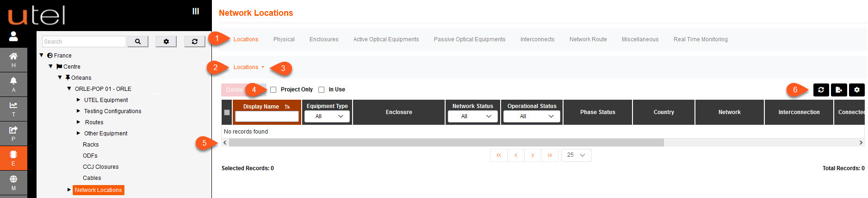The image size is (868, 198).
Task: Open the page size 25 dropdown
Action: click(577, 155)
